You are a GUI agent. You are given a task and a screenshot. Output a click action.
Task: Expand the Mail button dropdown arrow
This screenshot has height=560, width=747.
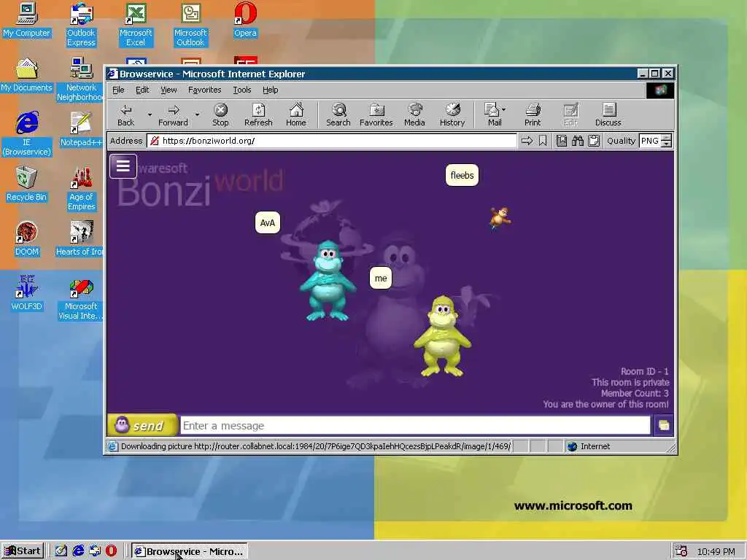coord(503,109)
